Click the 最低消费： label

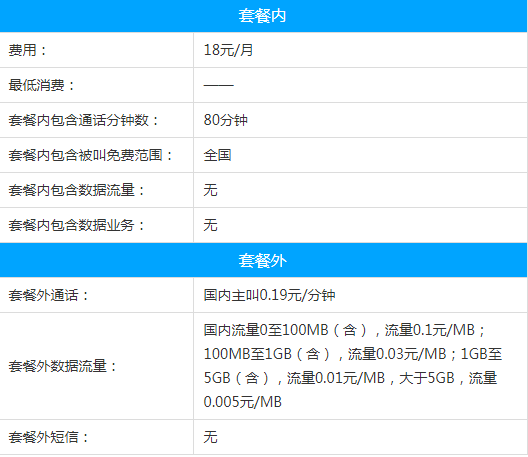(x=41, y=85)
